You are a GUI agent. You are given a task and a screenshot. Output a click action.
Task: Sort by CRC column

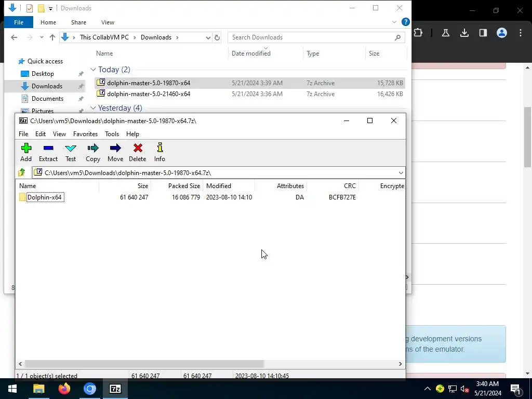pos(332,186)
